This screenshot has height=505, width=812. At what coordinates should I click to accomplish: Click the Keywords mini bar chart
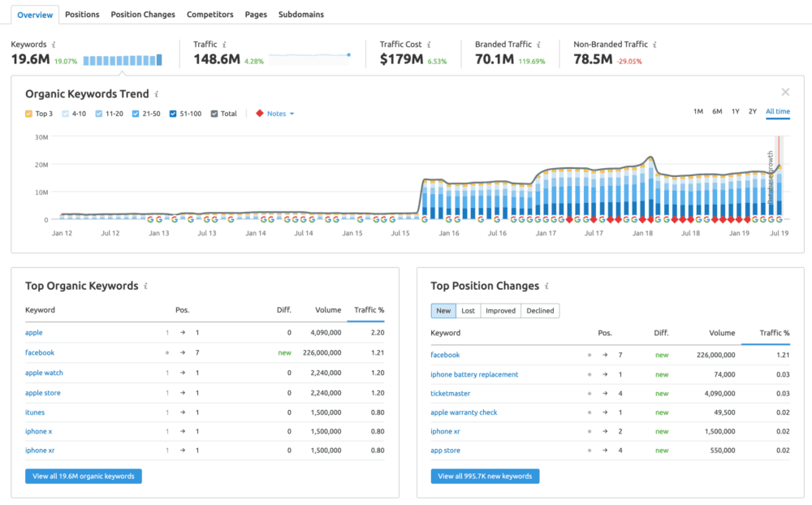tap(123, 60)
